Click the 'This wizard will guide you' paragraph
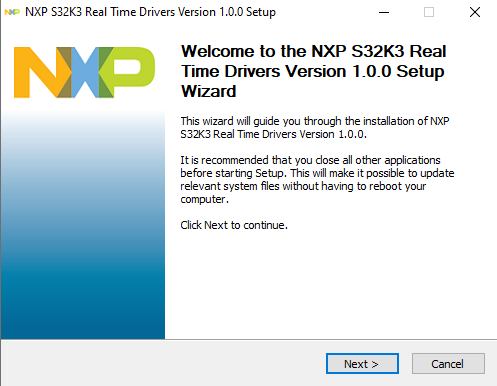 click(x=315, y=127)
